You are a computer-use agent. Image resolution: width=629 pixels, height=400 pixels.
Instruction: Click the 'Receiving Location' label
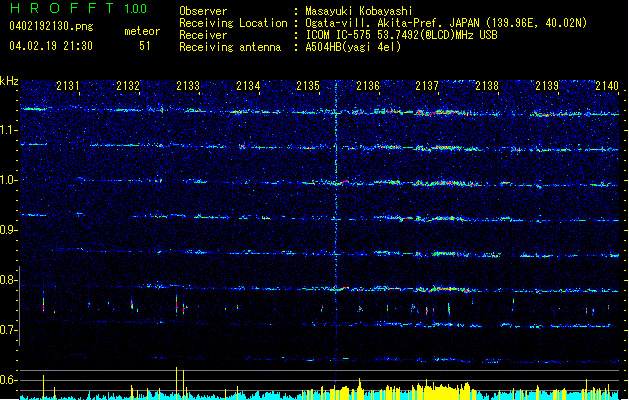pyautogui.click(x=233, y=23)
